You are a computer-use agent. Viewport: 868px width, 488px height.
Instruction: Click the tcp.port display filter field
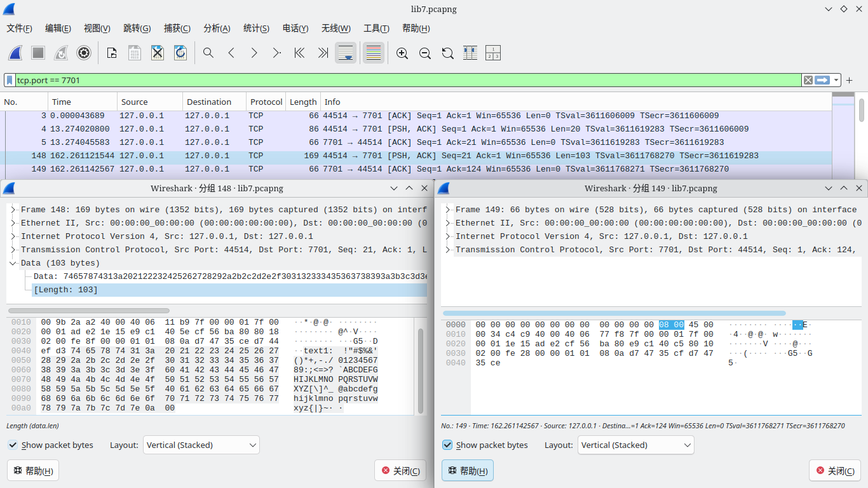click(407, 80)
